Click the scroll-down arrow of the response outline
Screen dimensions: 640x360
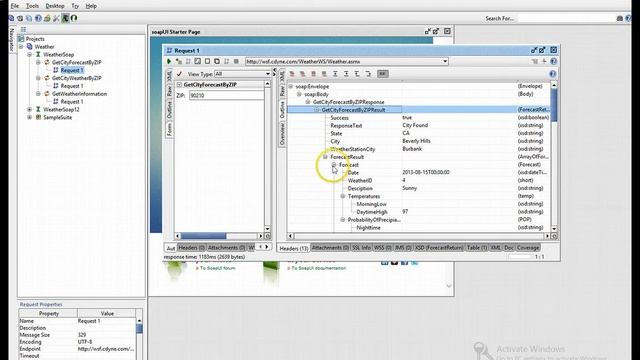tap(554, 229)
